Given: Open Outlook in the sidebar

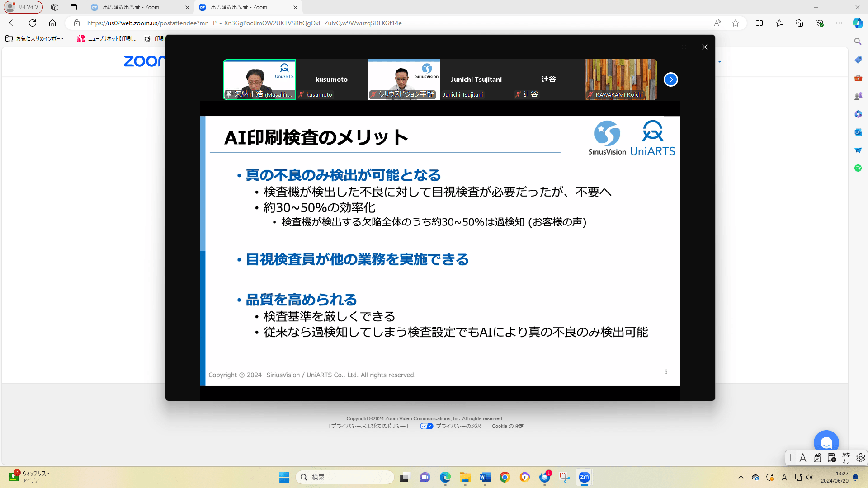Looking at the screenshot, I should tap(858, 132).
